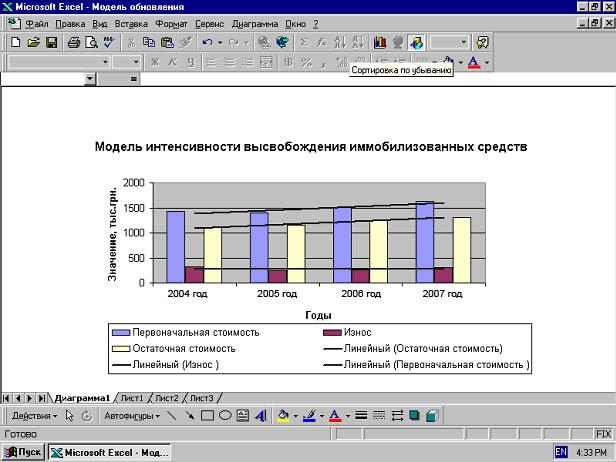Open the Web toolbar globe icon
Image resolution: width=616 pixels, height=462 pixels.
(282, 42)
